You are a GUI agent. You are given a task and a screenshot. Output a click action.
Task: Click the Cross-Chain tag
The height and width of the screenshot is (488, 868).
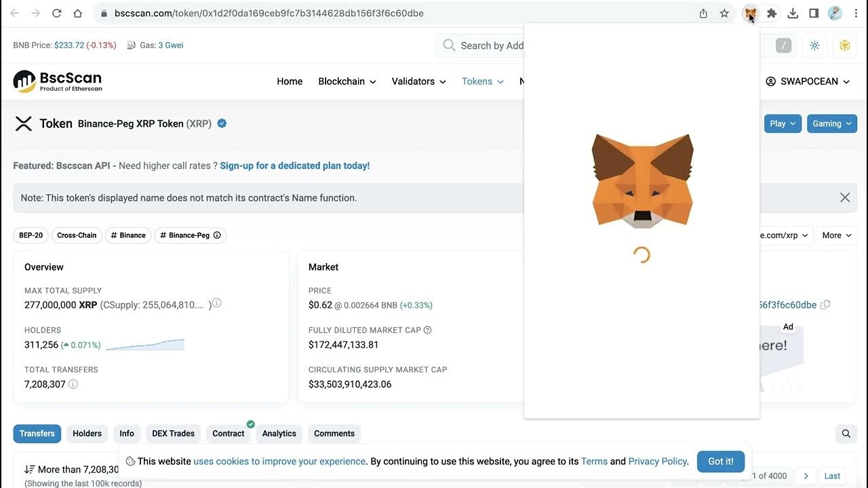(77, 235)
